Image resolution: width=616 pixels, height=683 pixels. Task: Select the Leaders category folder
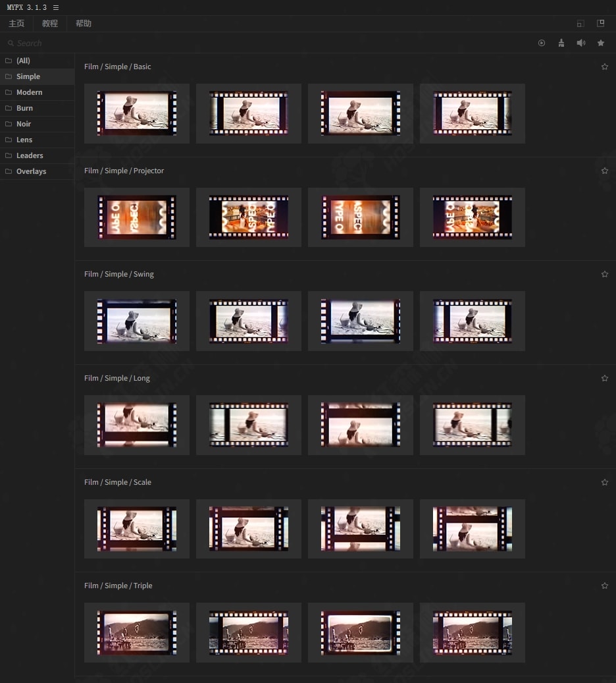pyautogui.click(x=38, y=155)
